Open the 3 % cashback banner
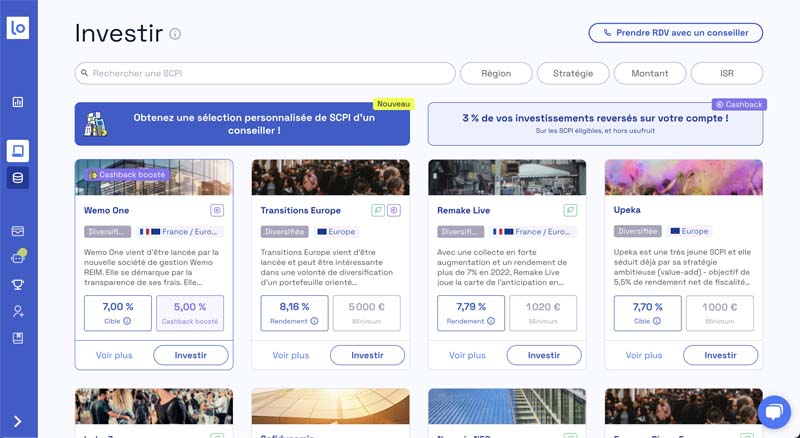800x438 pixels. point(595,124)
